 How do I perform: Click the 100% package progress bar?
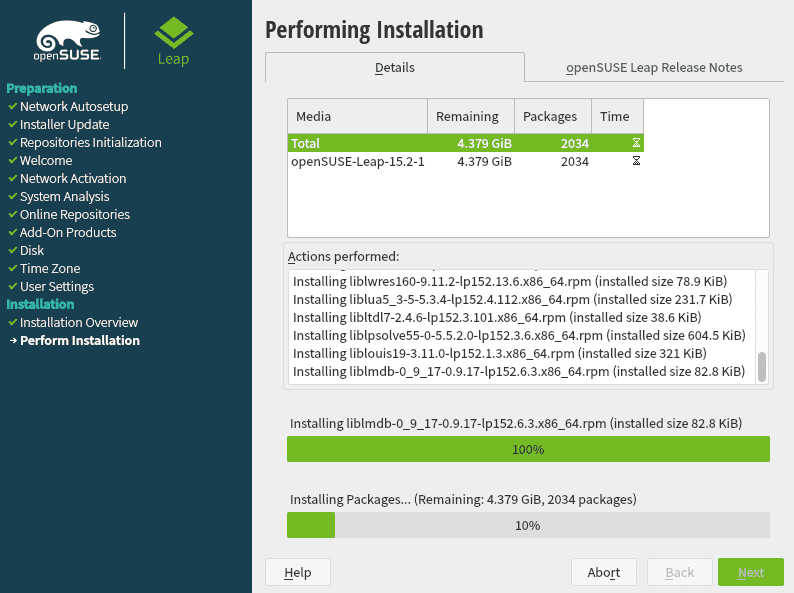coord(528,449)
